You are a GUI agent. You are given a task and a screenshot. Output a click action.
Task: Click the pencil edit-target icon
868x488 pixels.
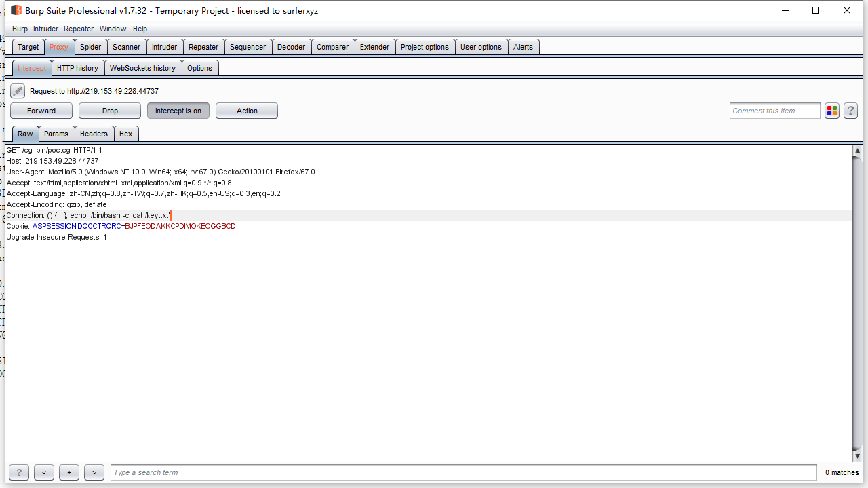(18, 91)
